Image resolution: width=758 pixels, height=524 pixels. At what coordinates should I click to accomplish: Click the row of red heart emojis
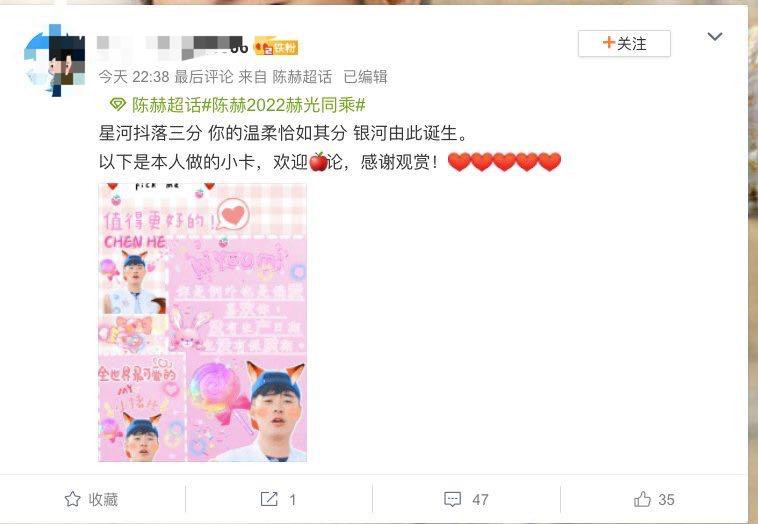click(504, 162)
